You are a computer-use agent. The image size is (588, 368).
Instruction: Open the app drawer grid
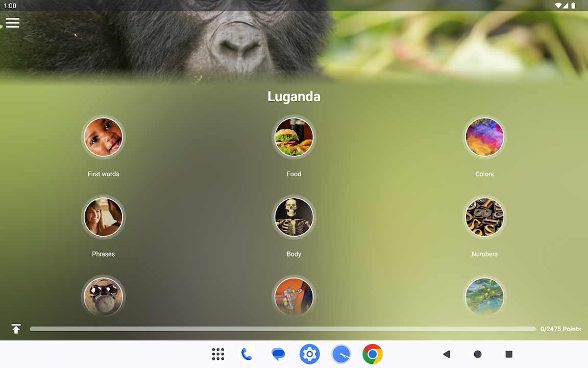[x=218, y=354]
